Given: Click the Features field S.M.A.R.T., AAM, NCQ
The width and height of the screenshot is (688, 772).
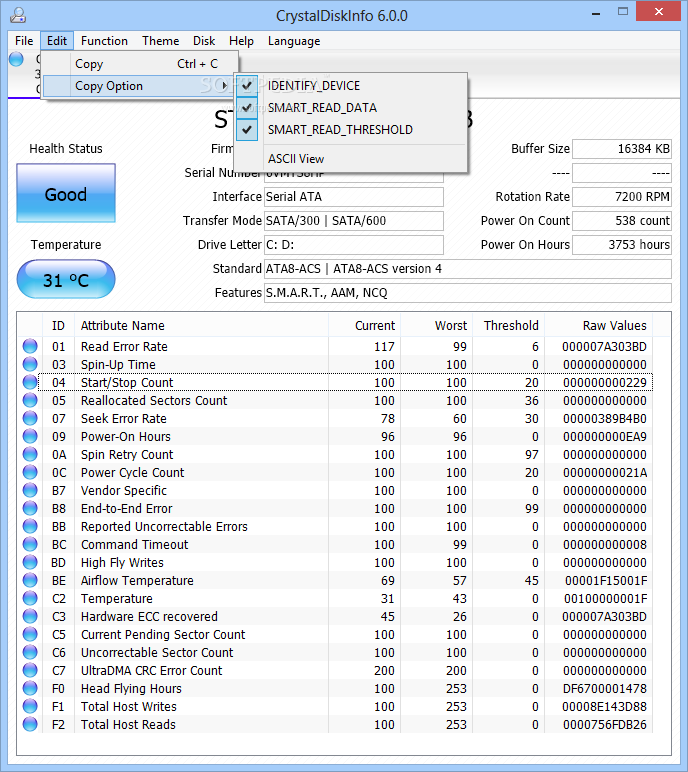Looking at the screenshot, I should coord(468,293).
